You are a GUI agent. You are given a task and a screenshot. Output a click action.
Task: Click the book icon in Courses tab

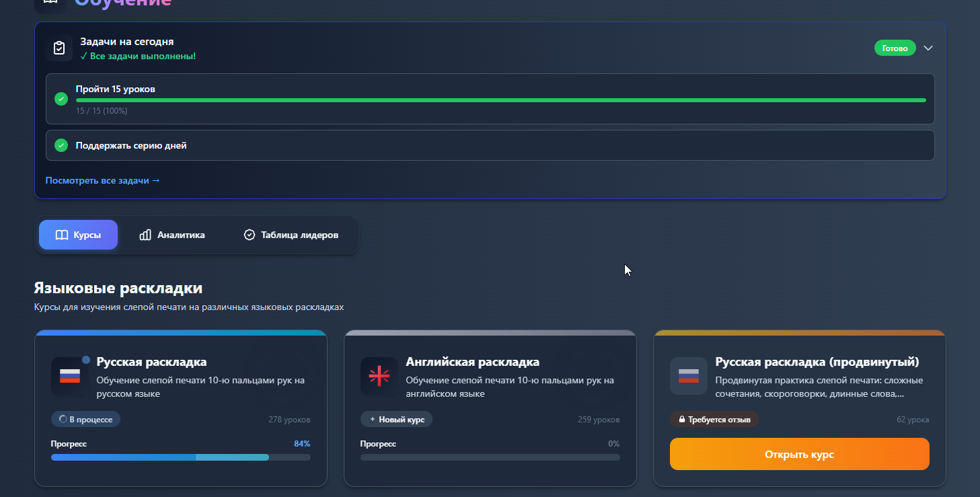click(62, 235)
